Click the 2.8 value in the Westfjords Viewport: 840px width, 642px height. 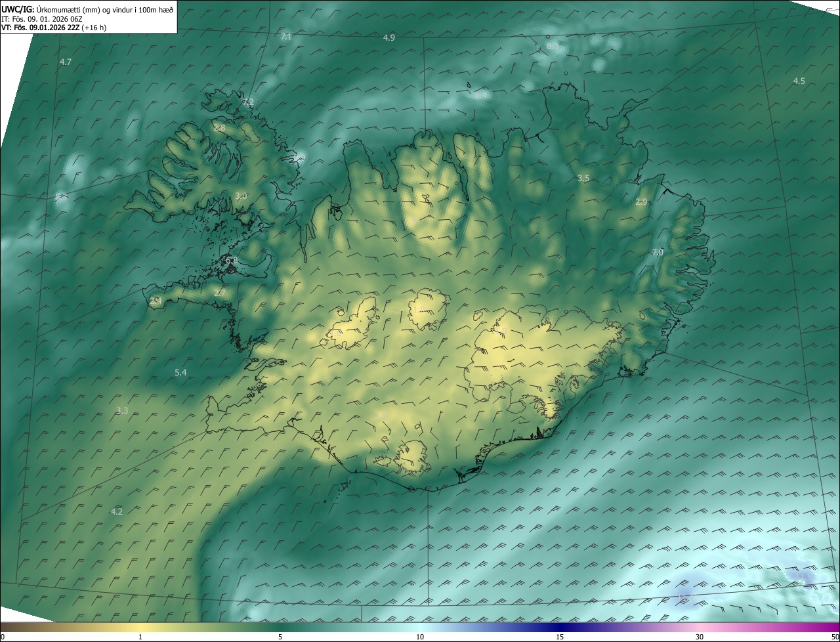(x=219, y=127)
